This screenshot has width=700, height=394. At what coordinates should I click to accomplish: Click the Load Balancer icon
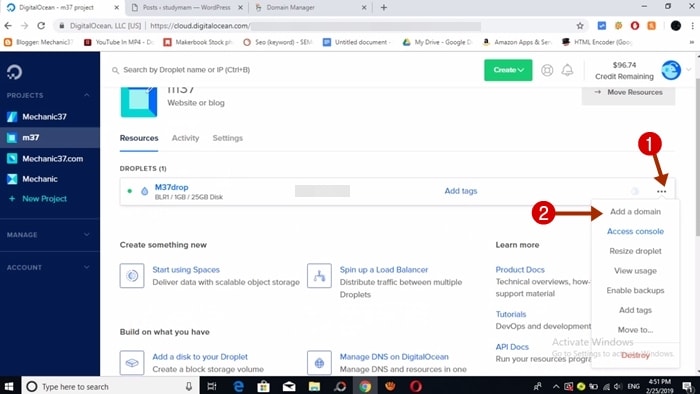(x=319, y=276)
